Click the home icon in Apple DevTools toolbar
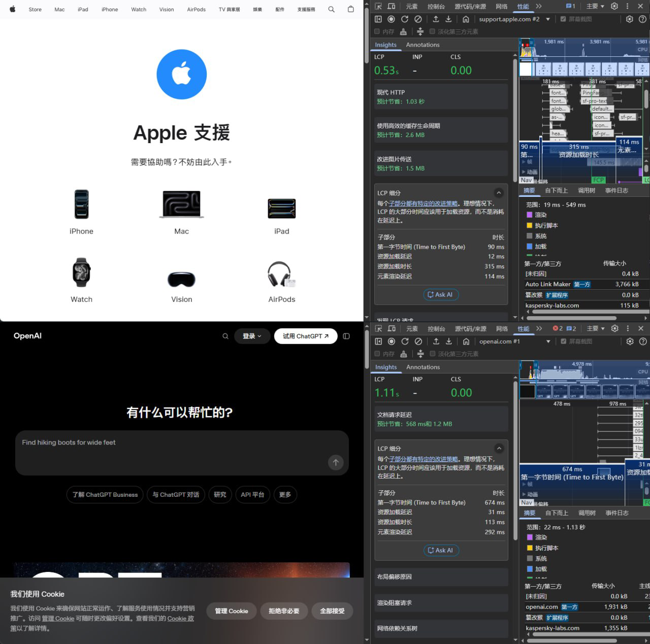The width and height of the screenshot is (650, 644). pos(466,19)
